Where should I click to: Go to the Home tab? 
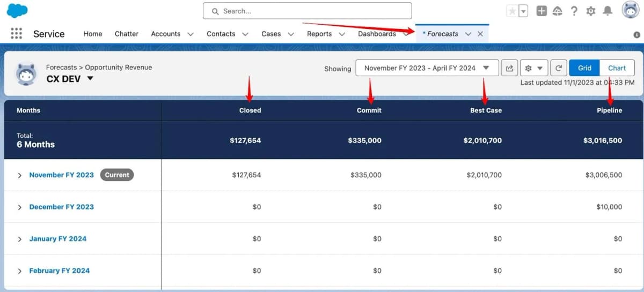pyautogui.click(x=93, y=33)
